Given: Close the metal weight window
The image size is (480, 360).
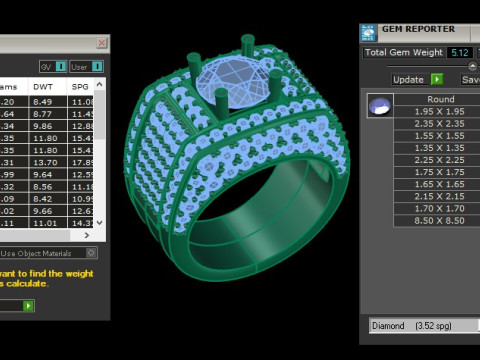Looking at the screenshot, I should [102, 43].
